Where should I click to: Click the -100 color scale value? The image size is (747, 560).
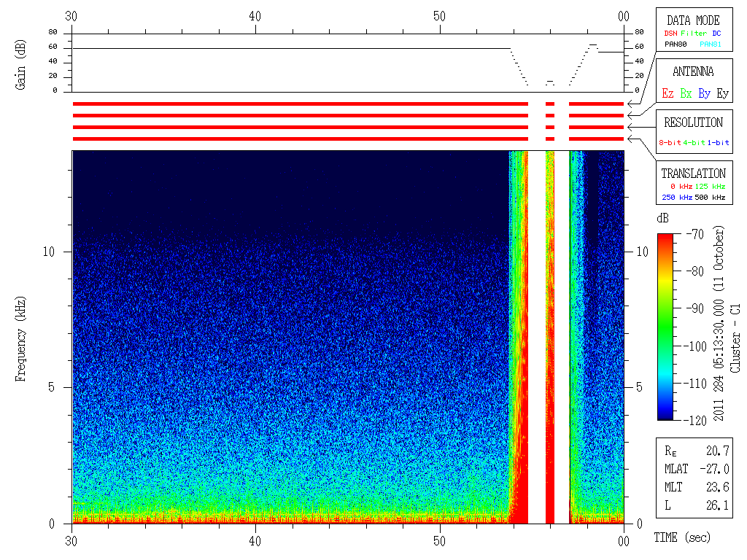pyautogui.click(x=695, y=346)
